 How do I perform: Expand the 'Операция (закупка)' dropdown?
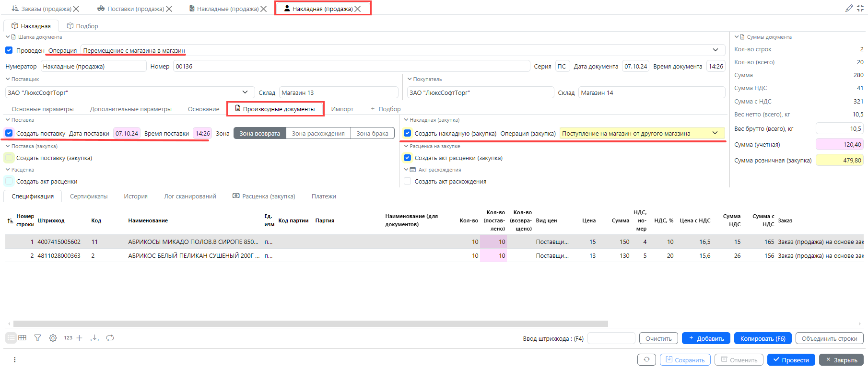715,133
